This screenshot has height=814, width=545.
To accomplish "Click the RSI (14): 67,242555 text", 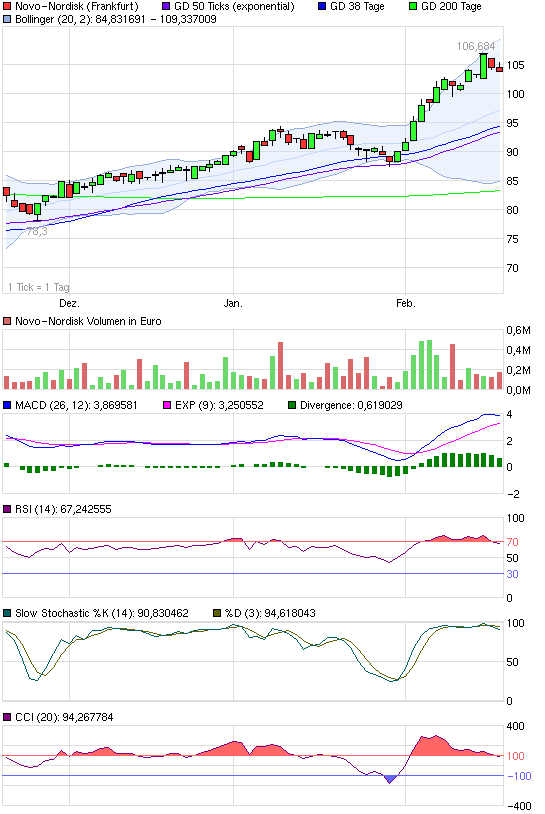I will (63, 509).
